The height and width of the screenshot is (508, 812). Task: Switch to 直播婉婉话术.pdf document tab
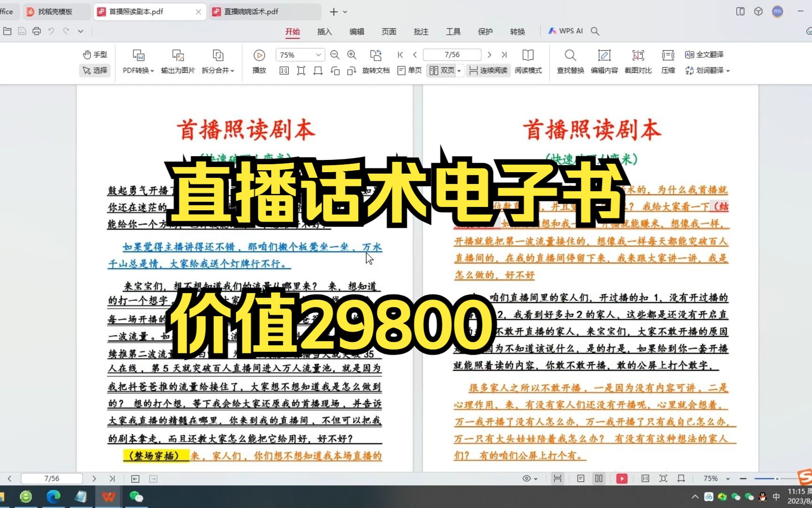tap(265, 12)
